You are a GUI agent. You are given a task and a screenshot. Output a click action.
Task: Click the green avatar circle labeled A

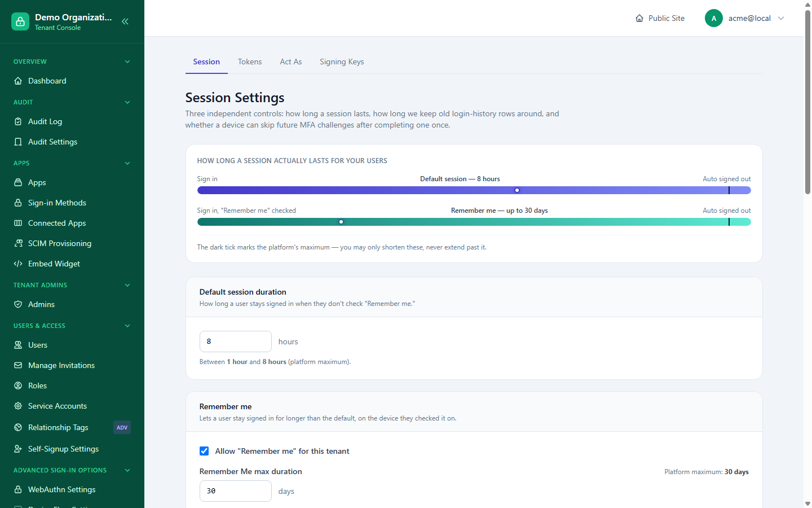tap(714, 18)
